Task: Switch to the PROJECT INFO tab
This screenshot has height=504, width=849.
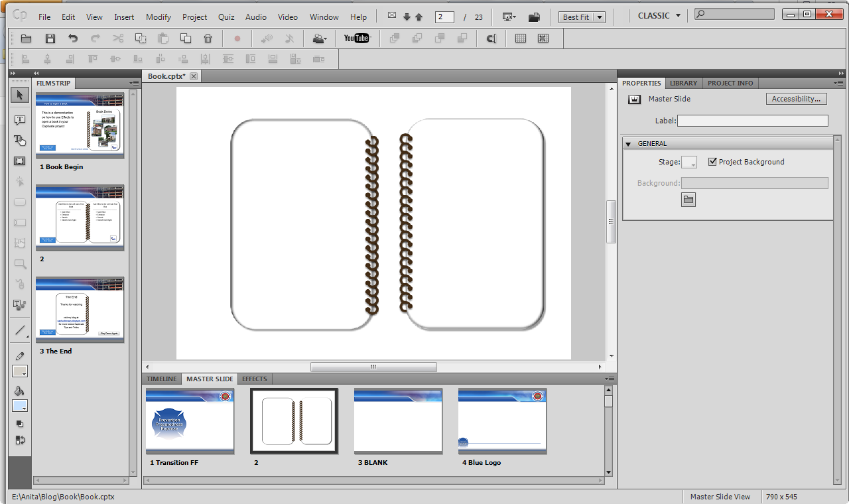Action: [730, 83]
